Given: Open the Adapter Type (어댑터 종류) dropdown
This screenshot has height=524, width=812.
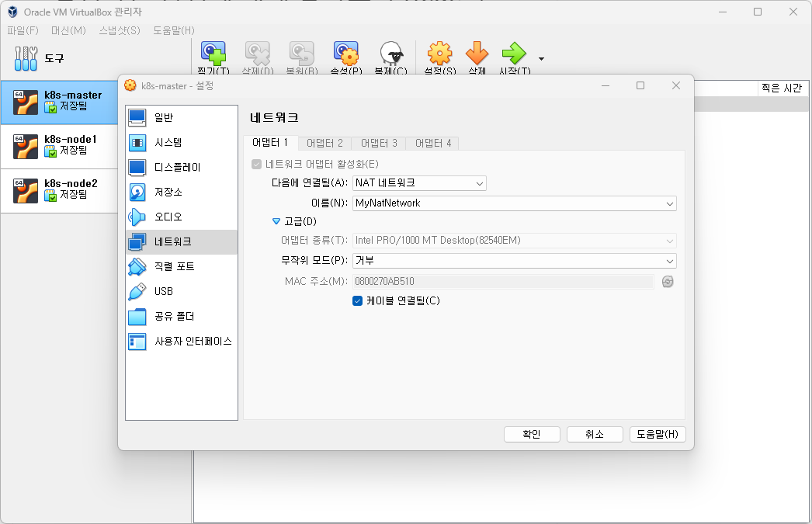Looking at the screenshot, I should pos(514,240).
